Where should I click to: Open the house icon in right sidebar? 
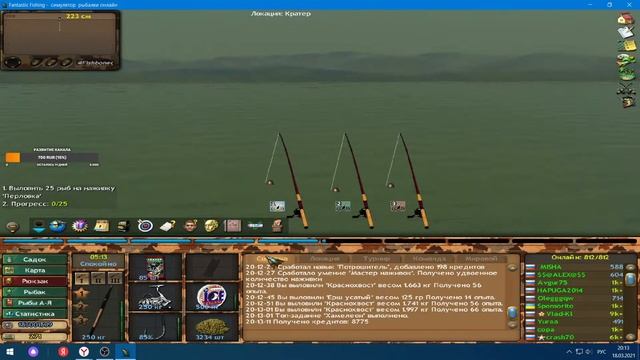[625, 19]
